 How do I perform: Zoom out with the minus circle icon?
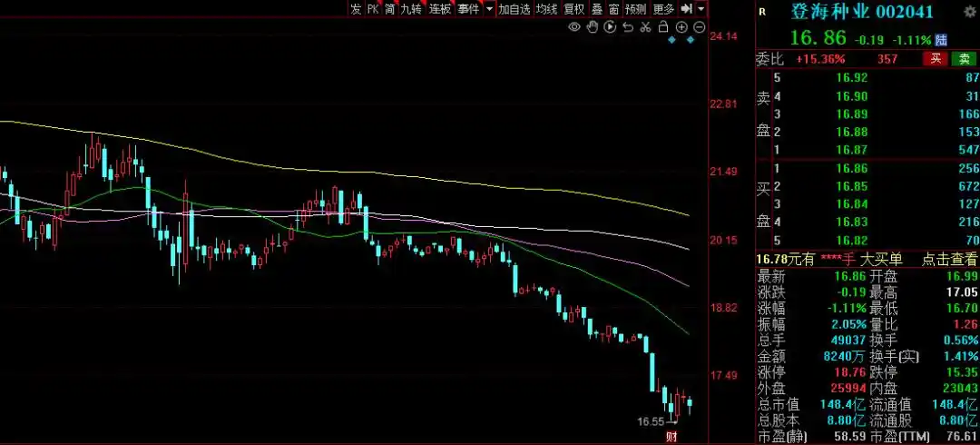point(699,27)
